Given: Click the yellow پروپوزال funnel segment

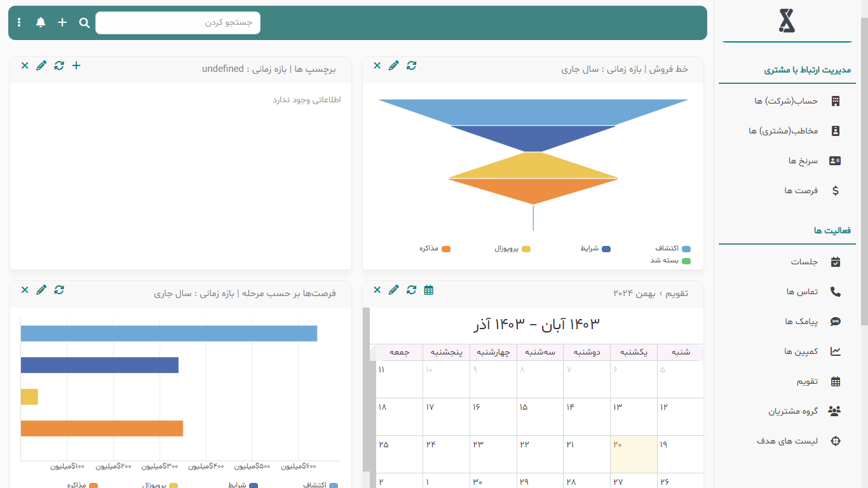Looking at the screenshot, I should [533, 165].
